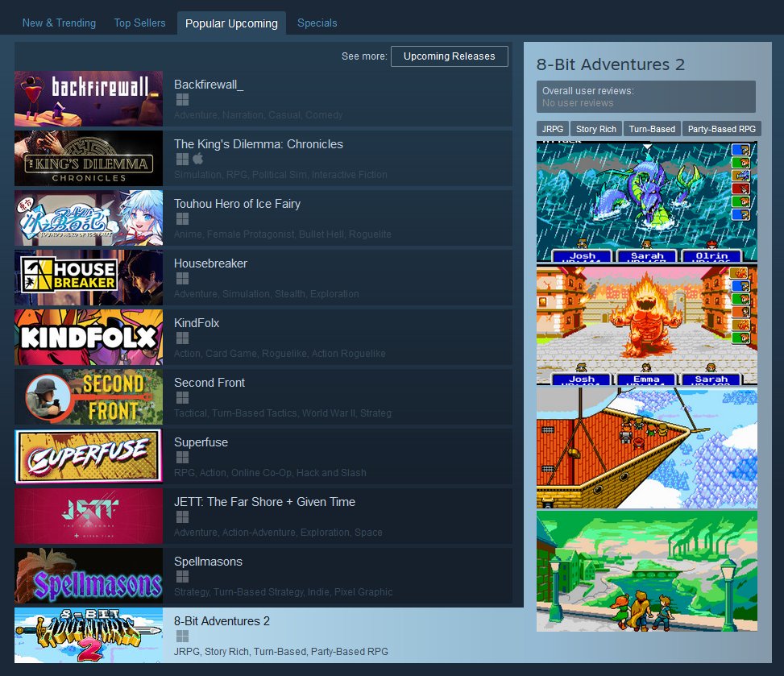The image size is (784, 676).
Task: Open the Specials tab
Action: [x=317, y=23]
